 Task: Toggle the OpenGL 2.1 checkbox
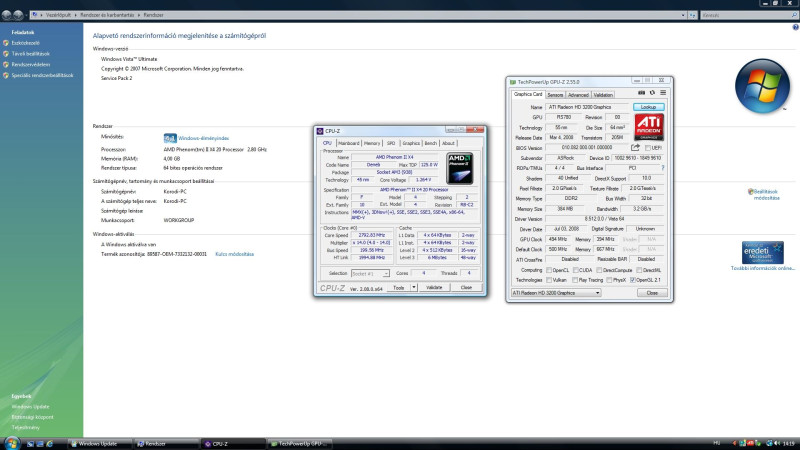coord(631,280)
